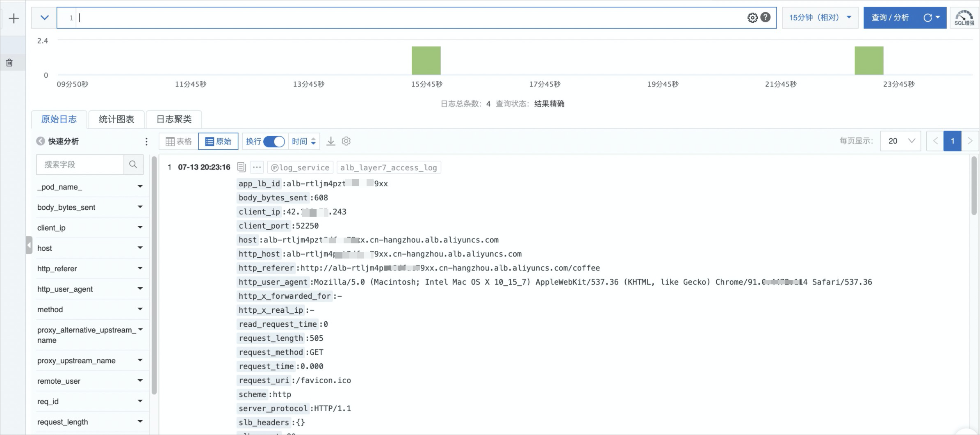Go to next page arrow

click(x=970, y=141)
